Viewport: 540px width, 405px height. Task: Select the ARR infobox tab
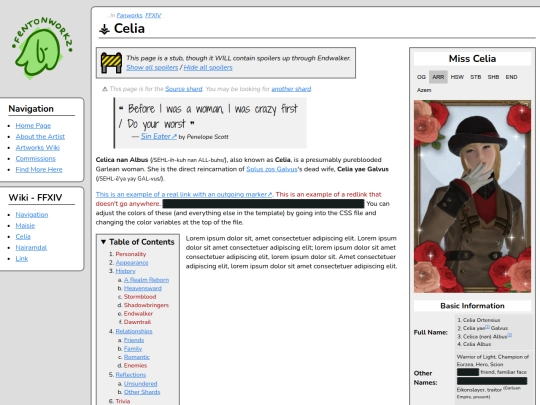click(x=438, y=77)
